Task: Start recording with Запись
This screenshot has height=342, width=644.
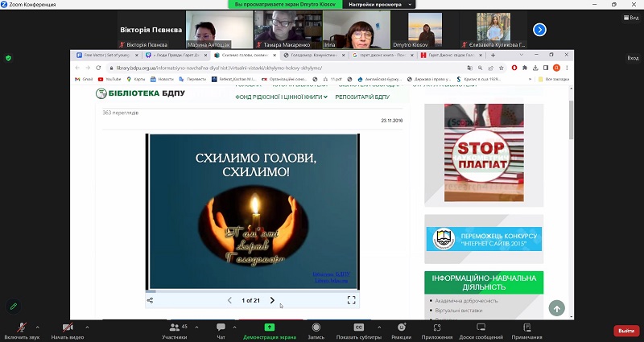Action: click(316, 332)
